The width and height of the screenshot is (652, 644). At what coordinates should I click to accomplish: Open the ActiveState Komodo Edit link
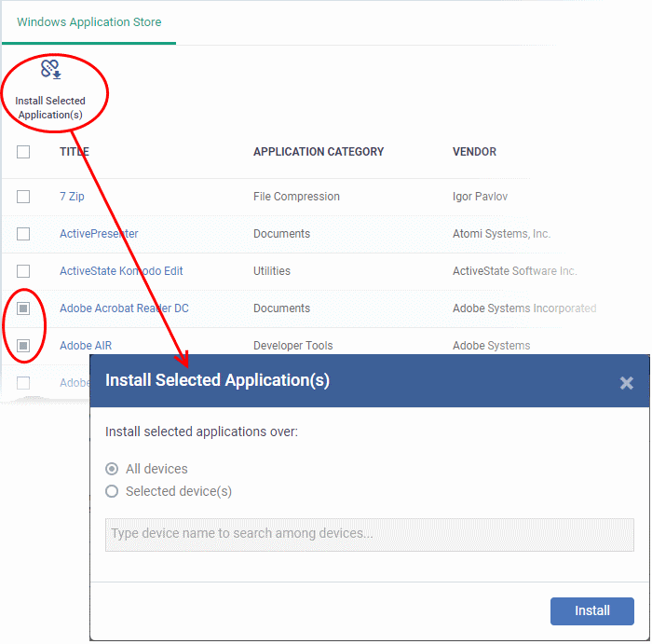(x=121, y=271)
